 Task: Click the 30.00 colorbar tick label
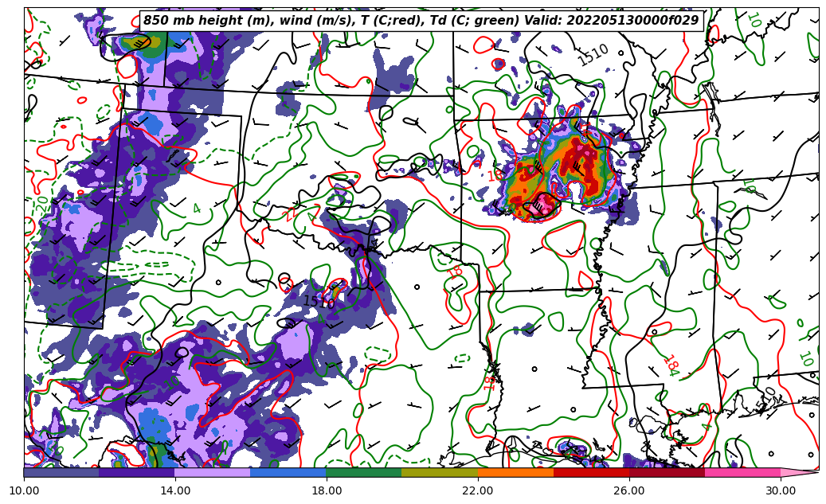point(781,490)
